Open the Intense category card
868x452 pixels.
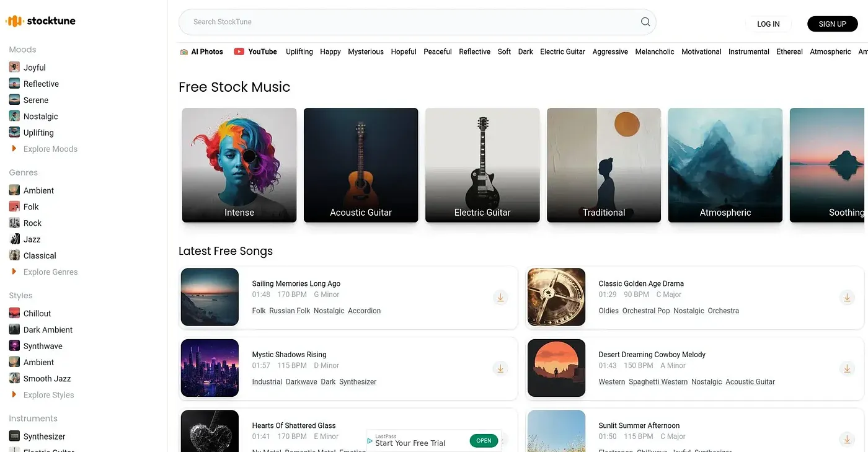(x=239, y=165)
